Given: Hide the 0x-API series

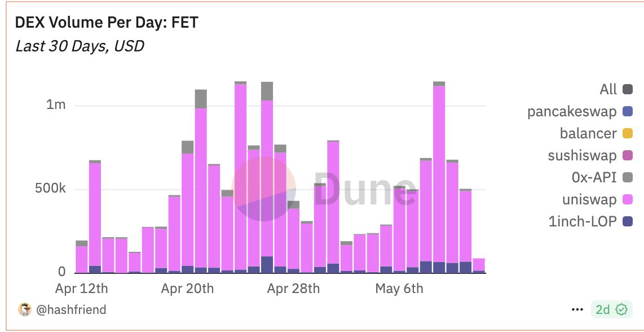Looking at the screenshot, I should tap(628, 177).
